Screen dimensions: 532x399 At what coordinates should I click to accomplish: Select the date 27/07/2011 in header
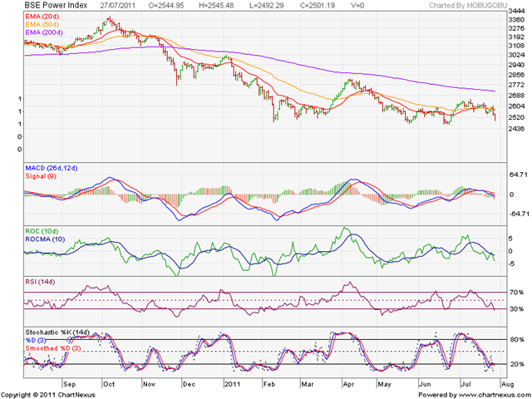point(118,6)
